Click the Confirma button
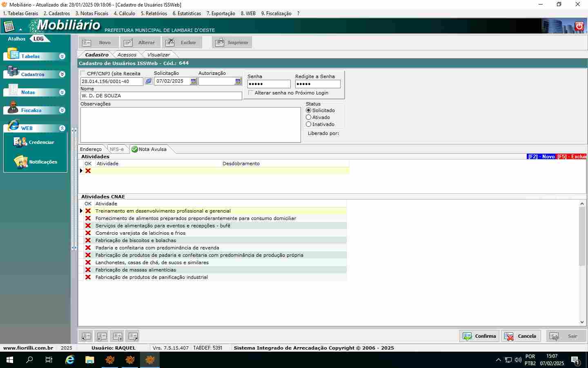The height and width of the screenshot is (368, 588). click(479, 336)
